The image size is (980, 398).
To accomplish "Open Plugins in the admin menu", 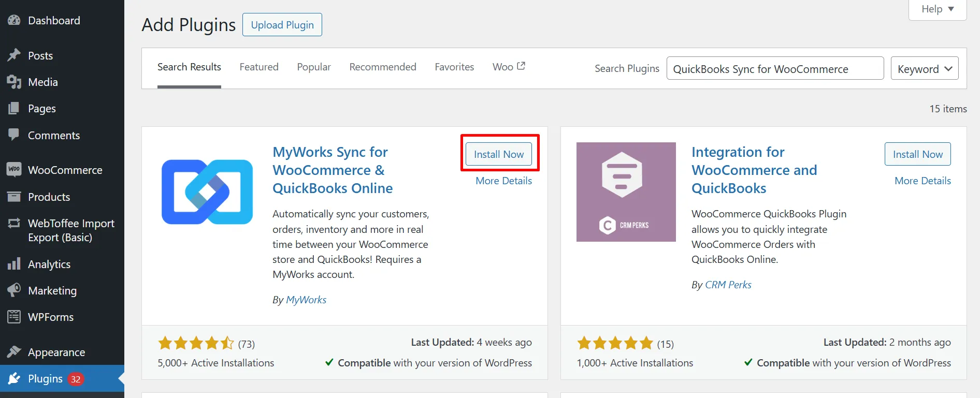I will pyautogui.click(x=46, y=378).
